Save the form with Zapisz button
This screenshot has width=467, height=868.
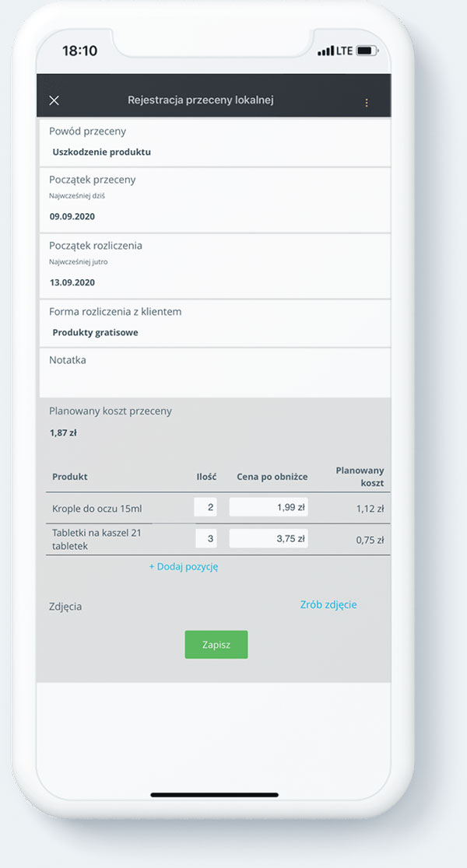point(216,645)
